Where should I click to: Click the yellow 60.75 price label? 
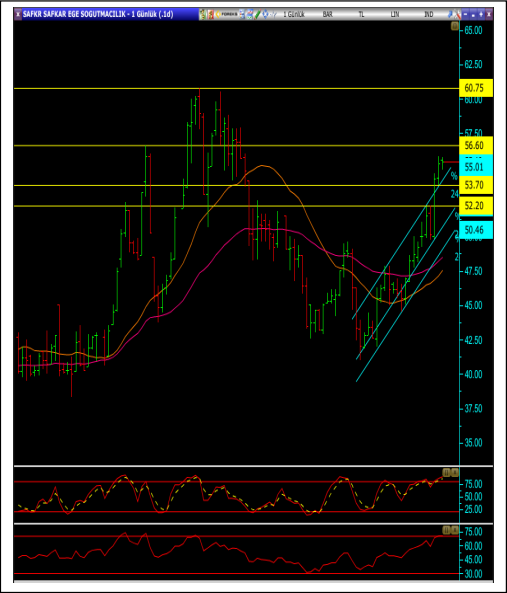point(476,88)
